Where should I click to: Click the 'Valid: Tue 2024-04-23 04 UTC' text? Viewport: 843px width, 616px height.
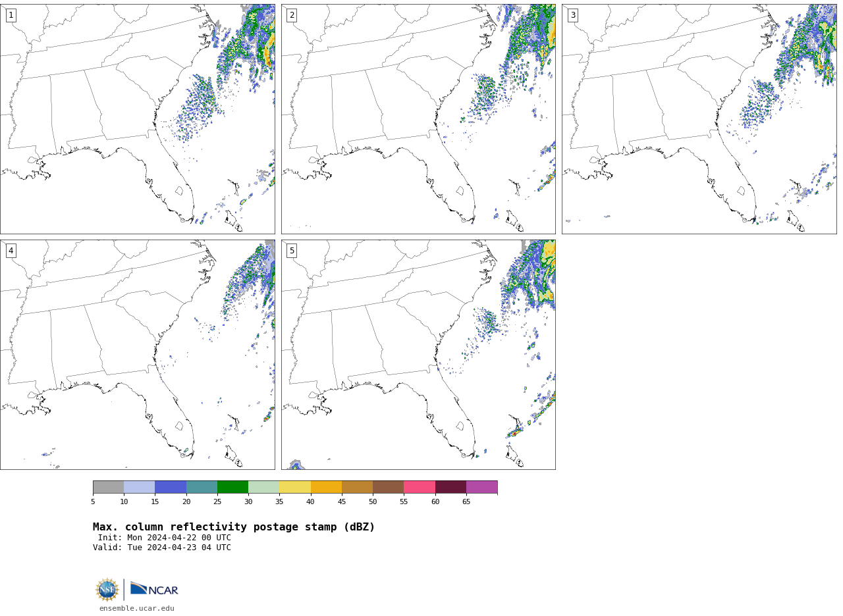(162, 548)
